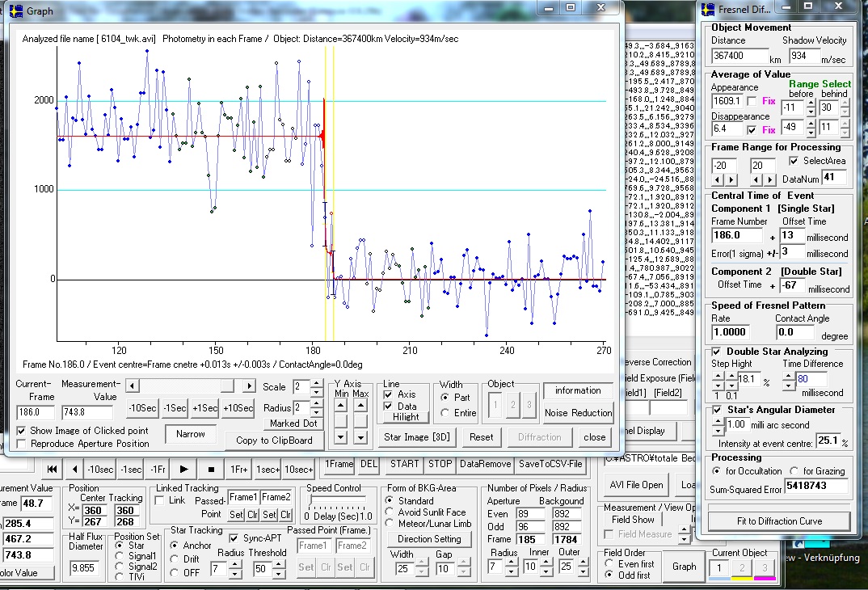Select magenta Current Object 3 button
The image size is (868, 590).
tap(764, 568)
